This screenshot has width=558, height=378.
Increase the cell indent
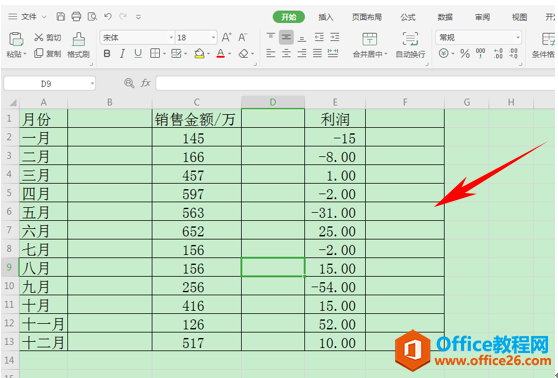click(335, 37)
